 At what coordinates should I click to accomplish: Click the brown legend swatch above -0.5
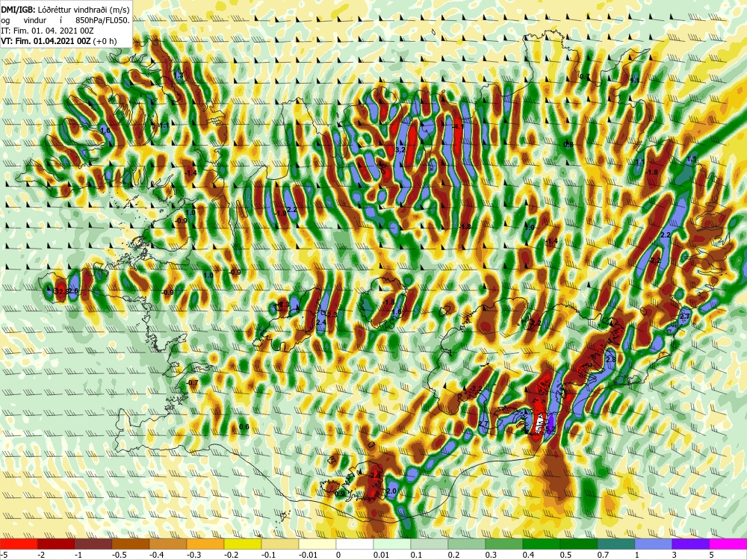[131, 544]
